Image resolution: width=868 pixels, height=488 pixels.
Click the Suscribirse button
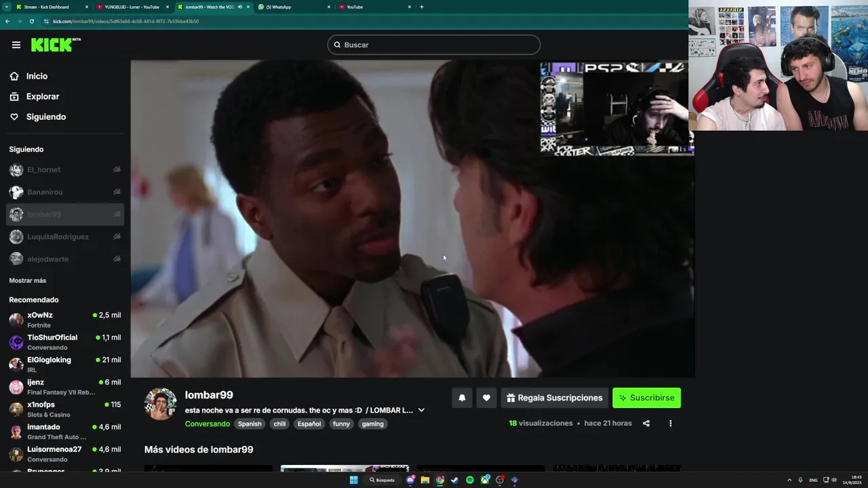click(646, 398)
